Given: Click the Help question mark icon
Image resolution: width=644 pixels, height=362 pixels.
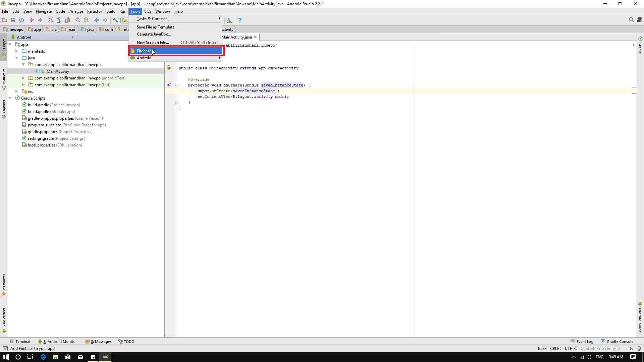Looking at the screenshot, I should [239, 20].
